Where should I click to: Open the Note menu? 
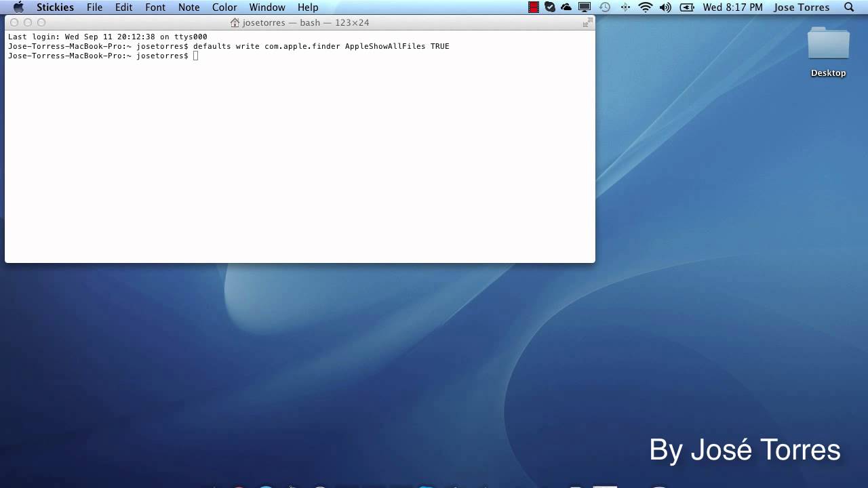[x=189, y=7]
